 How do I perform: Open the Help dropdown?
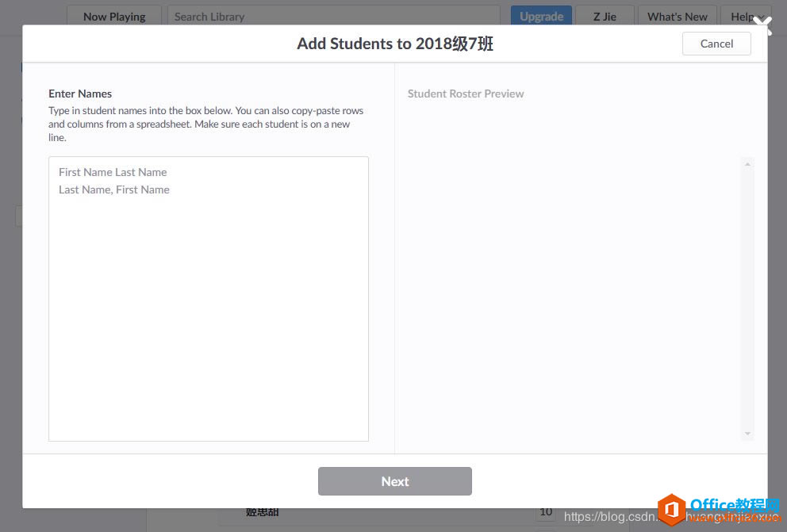click(x=744, y=16)
